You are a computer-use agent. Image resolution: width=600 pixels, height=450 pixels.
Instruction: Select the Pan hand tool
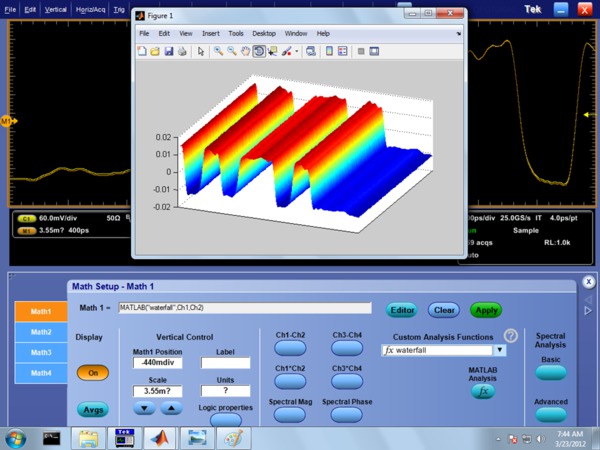pos(246,51)
